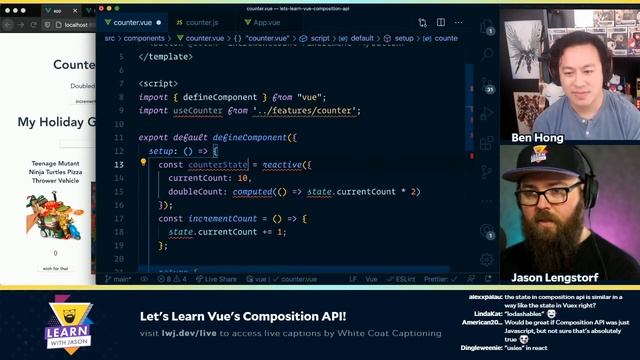The height and width of the screenshot is (360, 640).
Task: Click the unsaved dot on counter.vue tab
Action: tap(159, 23)
